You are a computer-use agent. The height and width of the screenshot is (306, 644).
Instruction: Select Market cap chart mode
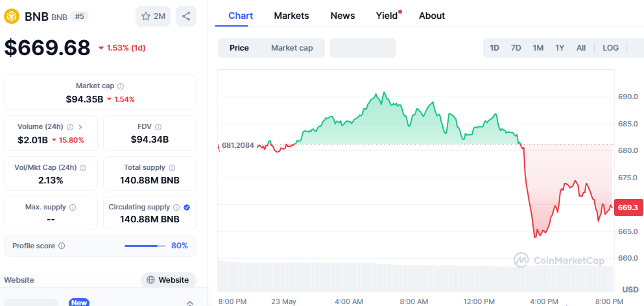coord(292,48)
